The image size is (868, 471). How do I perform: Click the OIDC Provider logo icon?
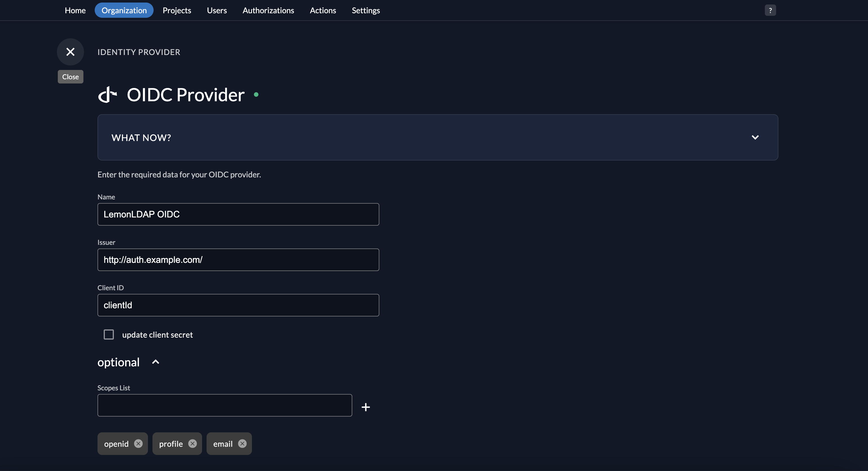[107, 94]
